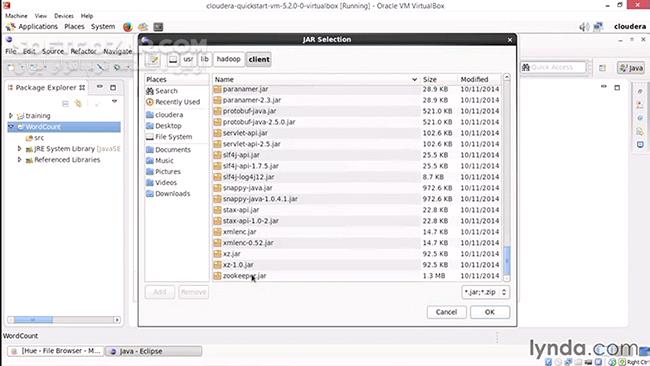
Task: Expand JRE System Library node
Action: pyautogui.click(x=19, y=148)
